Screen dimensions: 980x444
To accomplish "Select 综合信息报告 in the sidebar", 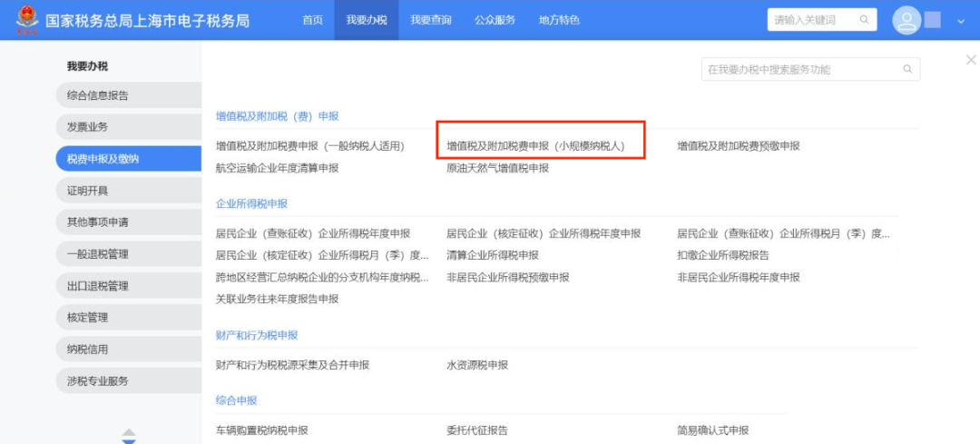I will tap(128, 95).
